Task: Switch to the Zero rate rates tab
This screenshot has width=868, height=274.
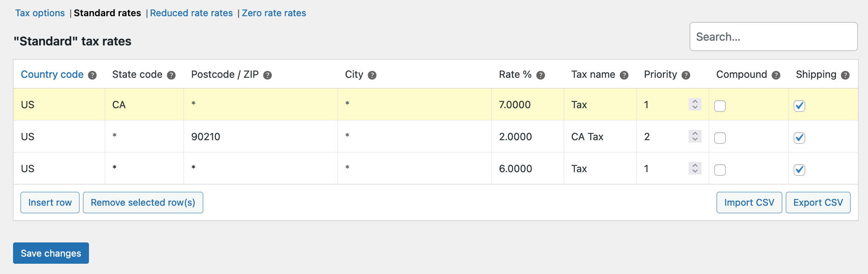Action: (x=274, y=13)
